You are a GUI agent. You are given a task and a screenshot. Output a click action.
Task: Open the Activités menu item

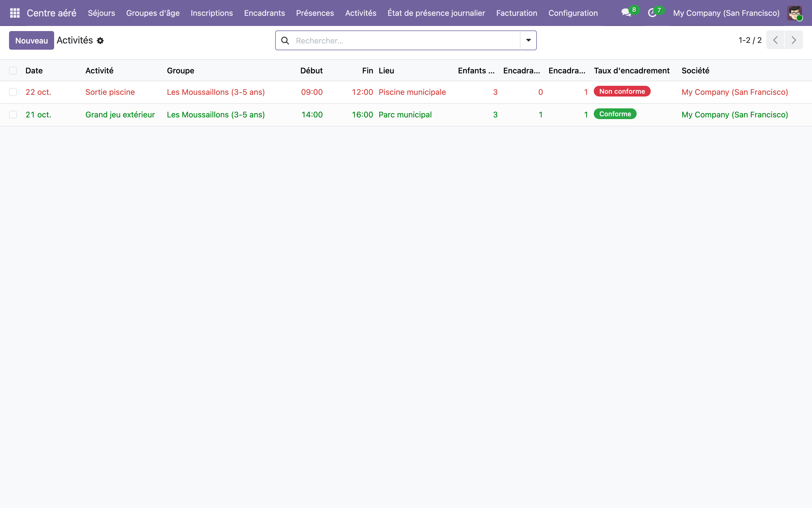pos(361,13)
